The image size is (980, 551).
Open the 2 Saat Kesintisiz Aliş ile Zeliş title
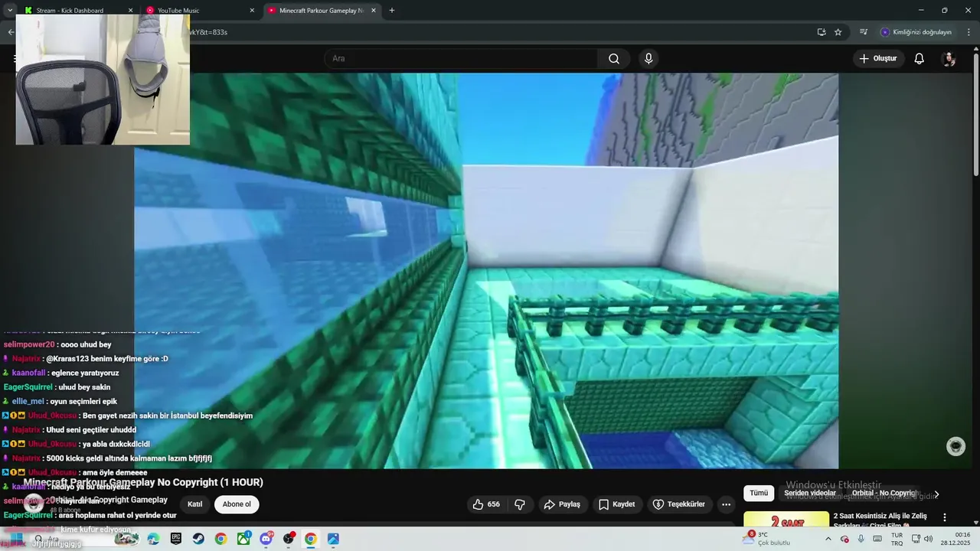[880, 520]
